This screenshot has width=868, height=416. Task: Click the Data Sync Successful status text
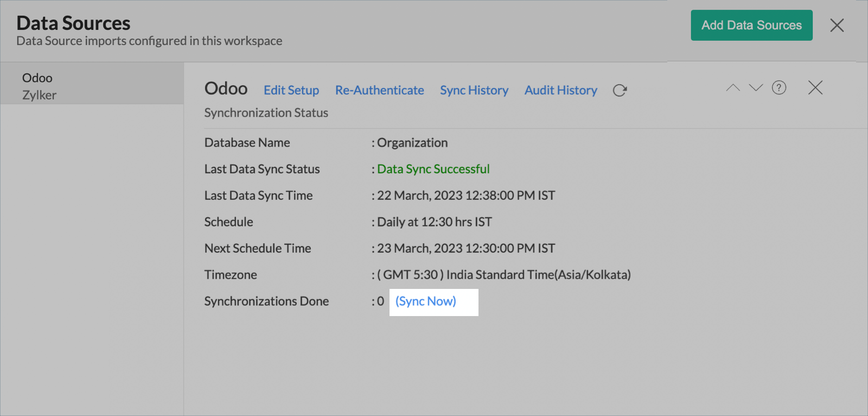(433, 169)
